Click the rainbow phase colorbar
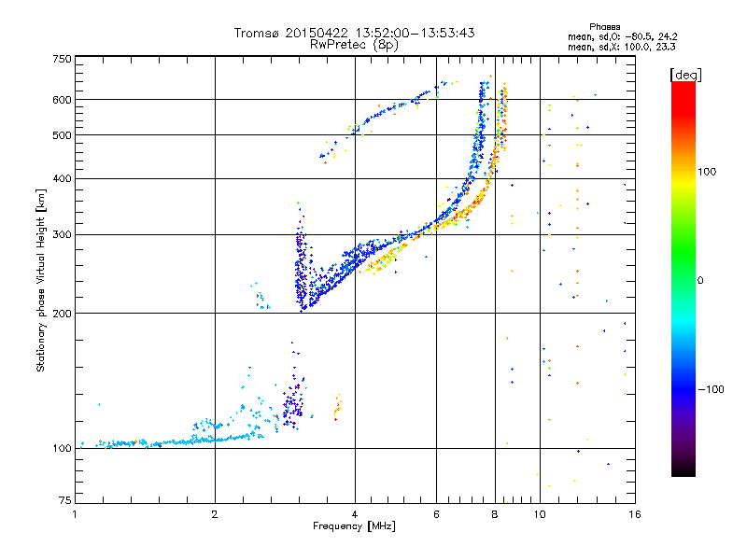 point(684,278)
